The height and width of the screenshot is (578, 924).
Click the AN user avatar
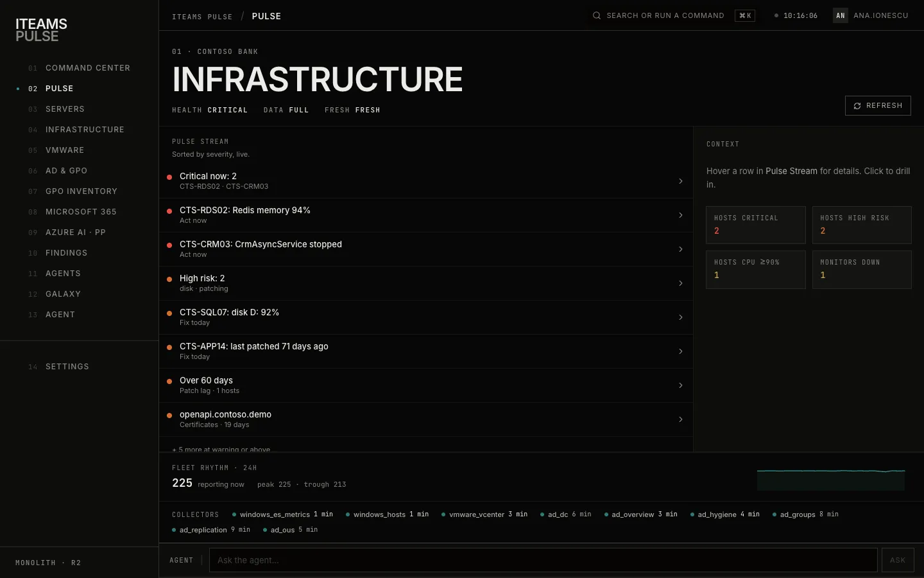coord(841,15)
